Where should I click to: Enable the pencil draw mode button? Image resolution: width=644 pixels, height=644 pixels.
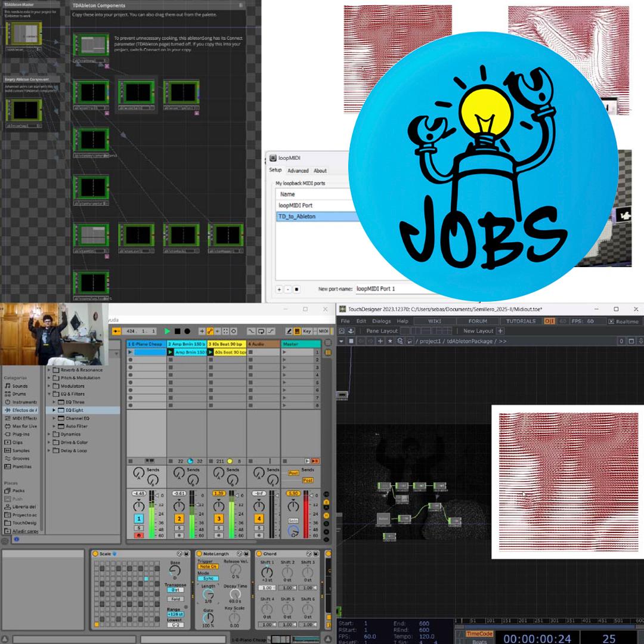tap(289, 331)
